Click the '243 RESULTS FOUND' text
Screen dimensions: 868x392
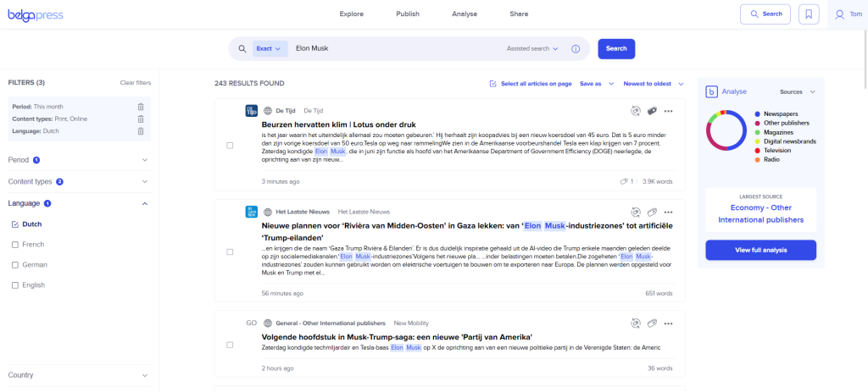pos(249,84)
